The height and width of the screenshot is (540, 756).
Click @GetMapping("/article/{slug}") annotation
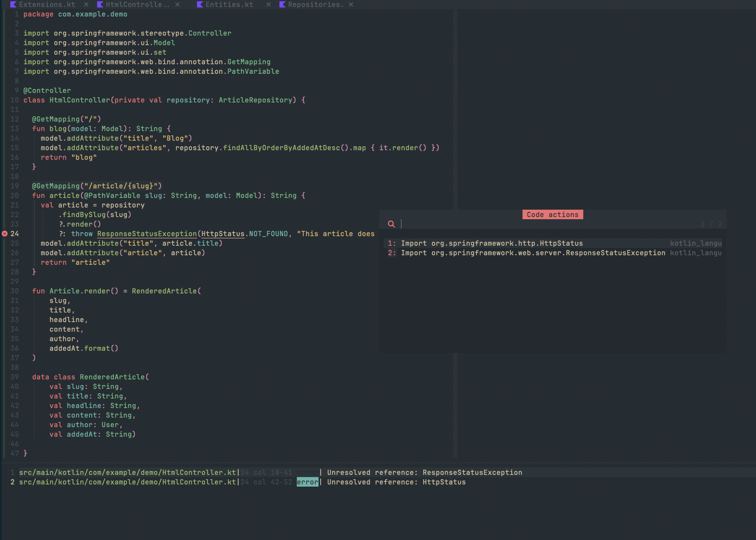pyautogui.click(x=97, y=186)
